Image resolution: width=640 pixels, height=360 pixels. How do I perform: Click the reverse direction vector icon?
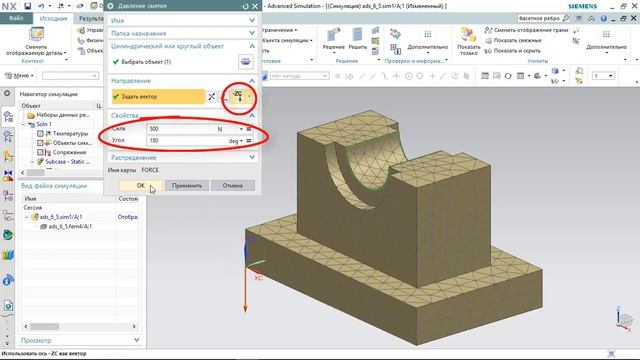click(x=211, y=97)
